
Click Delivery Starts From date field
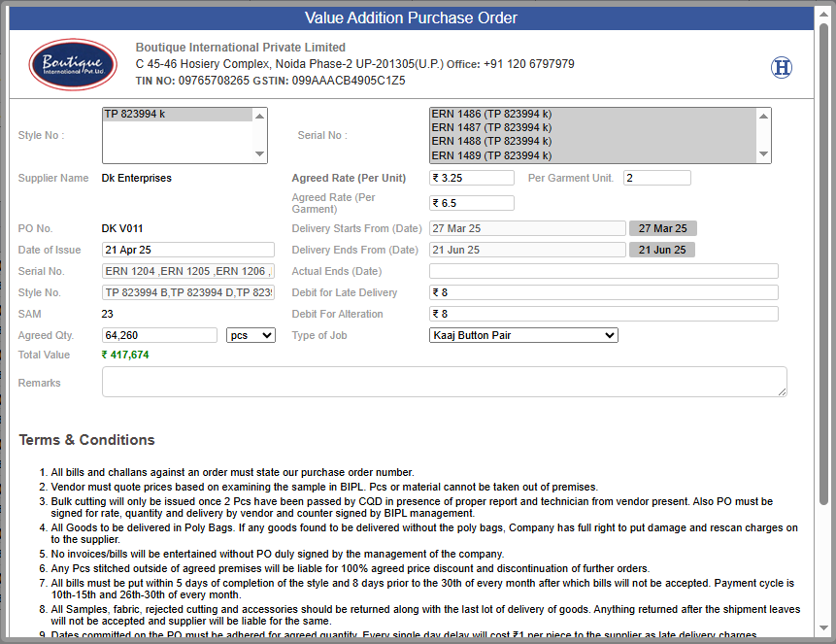point(527,228)
